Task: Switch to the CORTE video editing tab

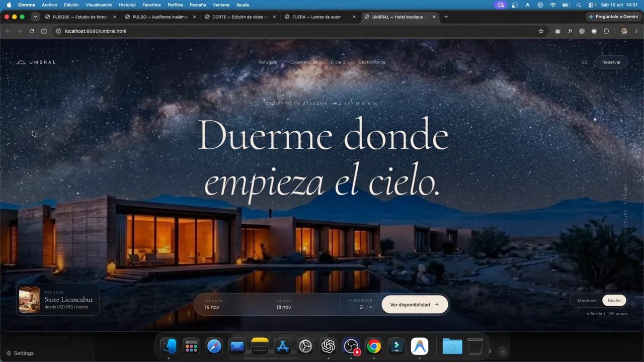Action: click(240, 17)
